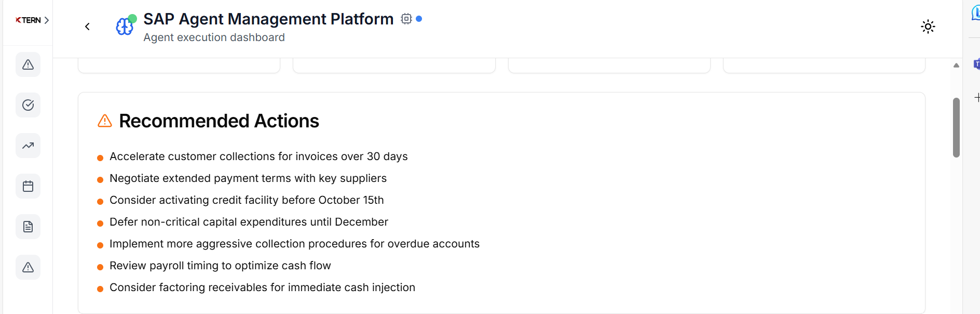The height and width of the screenshot is (314, 980).
Task: Click "Negotiate extended payment terms with key suppliers"
Action: click(248, 178)
